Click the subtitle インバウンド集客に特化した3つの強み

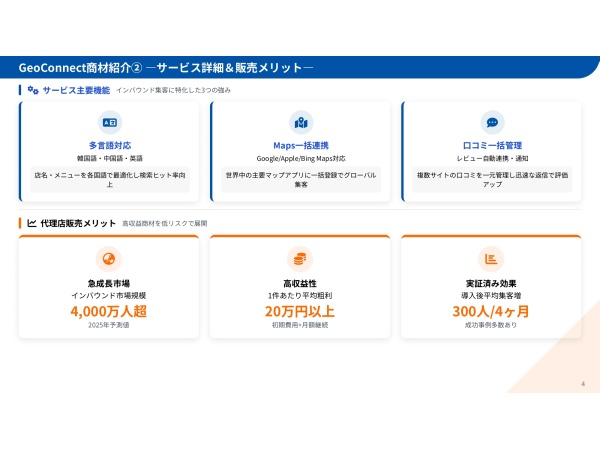[173, 90]
